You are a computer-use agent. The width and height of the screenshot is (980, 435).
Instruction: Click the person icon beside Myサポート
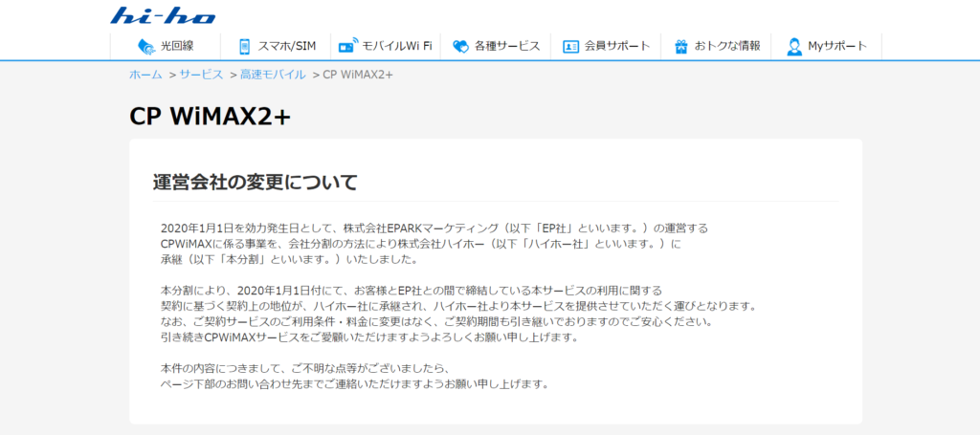click(793, 46)
